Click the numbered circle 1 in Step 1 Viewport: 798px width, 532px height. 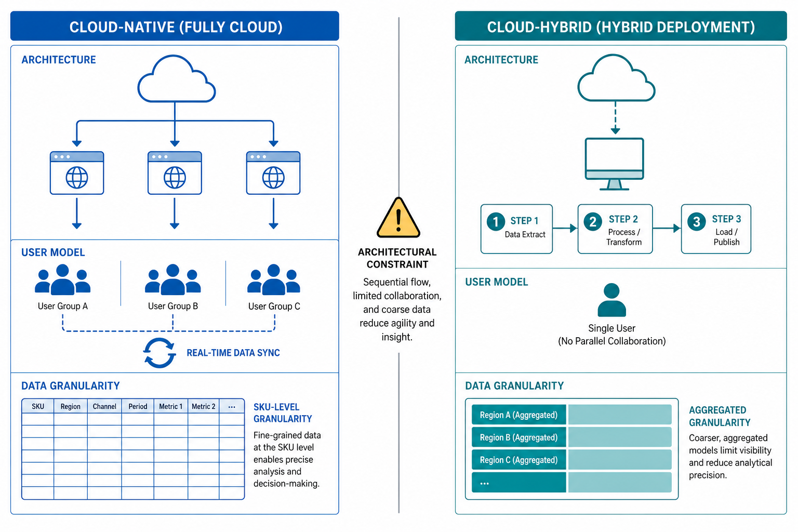(496, 222)
